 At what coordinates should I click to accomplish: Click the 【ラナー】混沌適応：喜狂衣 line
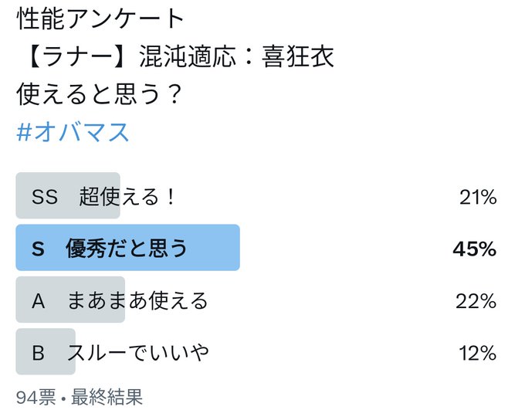179,56
